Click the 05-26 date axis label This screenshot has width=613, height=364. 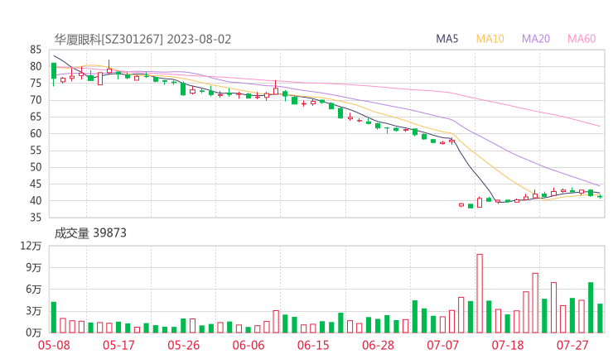[x=183, y=345]
